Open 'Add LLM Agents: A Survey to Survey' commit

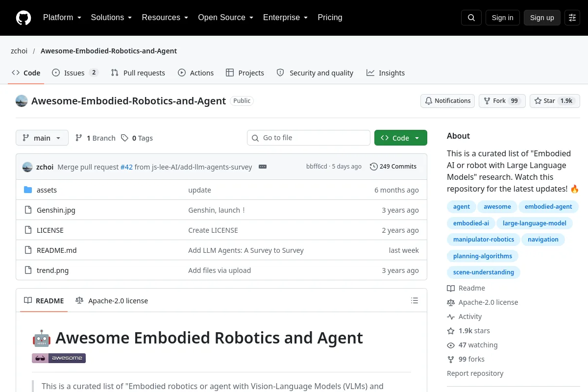point(246,250)
